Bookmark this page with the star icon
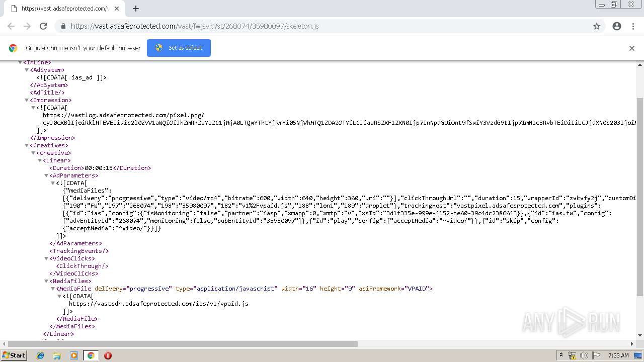Screen dimensions: 644x362 pyautogui.click(x=597, y=26)
